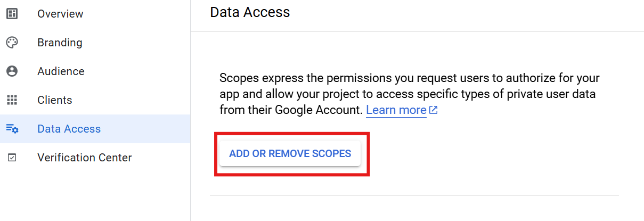Open the Verification Center label

point(84,158)
